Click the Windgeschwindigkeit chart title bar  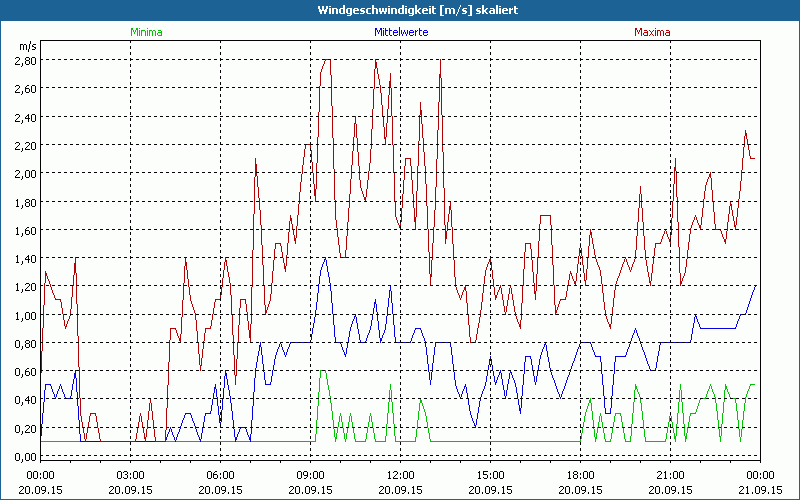(x=400, y=10)
